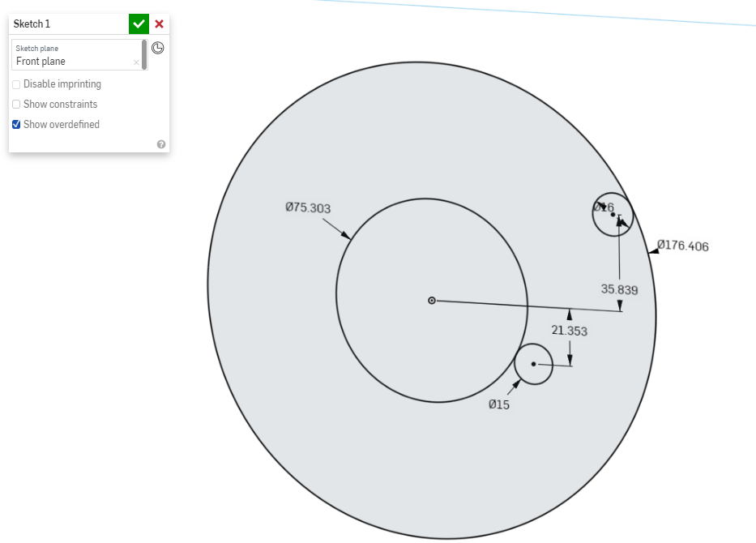Select the Ø15 diameter dimension
756x543 pixels.
[x=499, y=404]
